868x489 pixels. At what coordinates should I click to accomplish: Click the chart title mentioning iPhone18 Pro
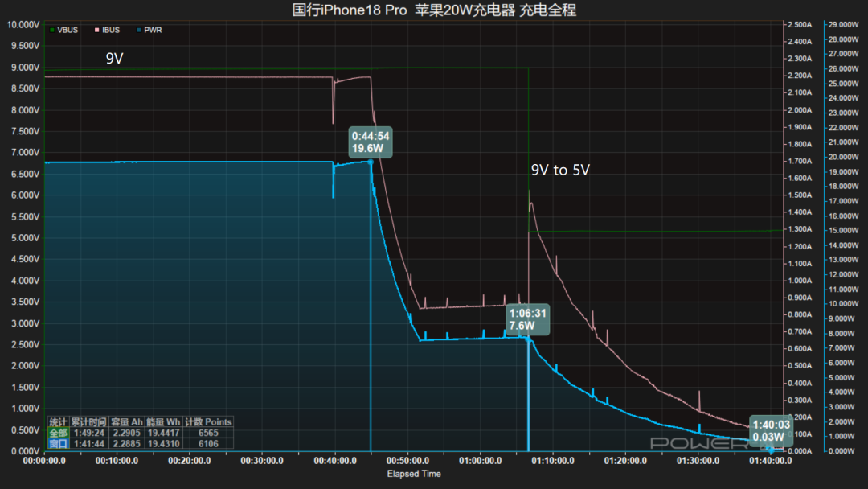(x=434, y=10)
